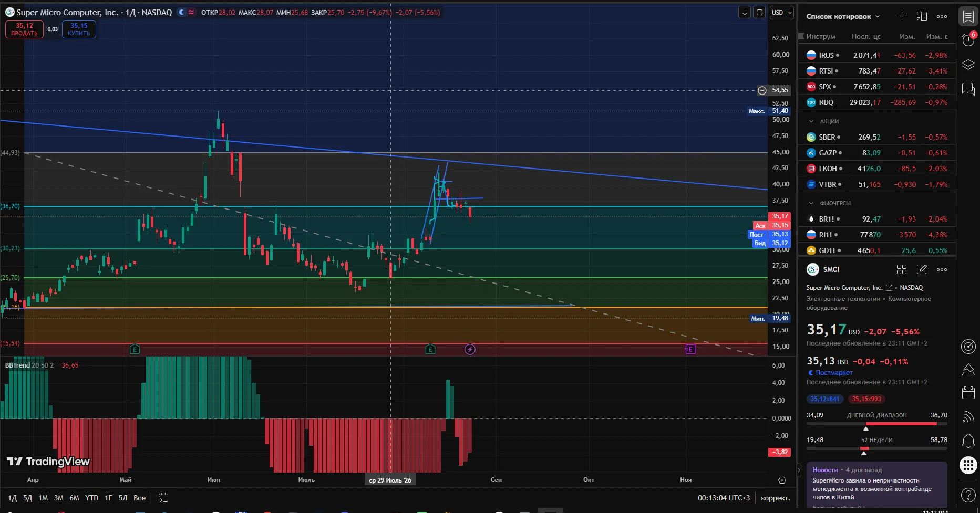
Task: Open the screener radar icon in sidebar
Action: point(968,346)
